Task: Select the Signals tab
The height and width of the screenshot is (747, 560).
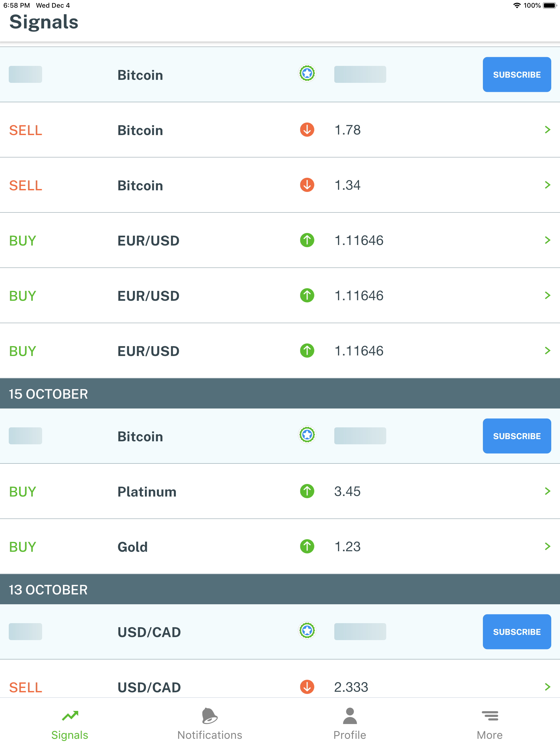Action: [x=70, y=724]
